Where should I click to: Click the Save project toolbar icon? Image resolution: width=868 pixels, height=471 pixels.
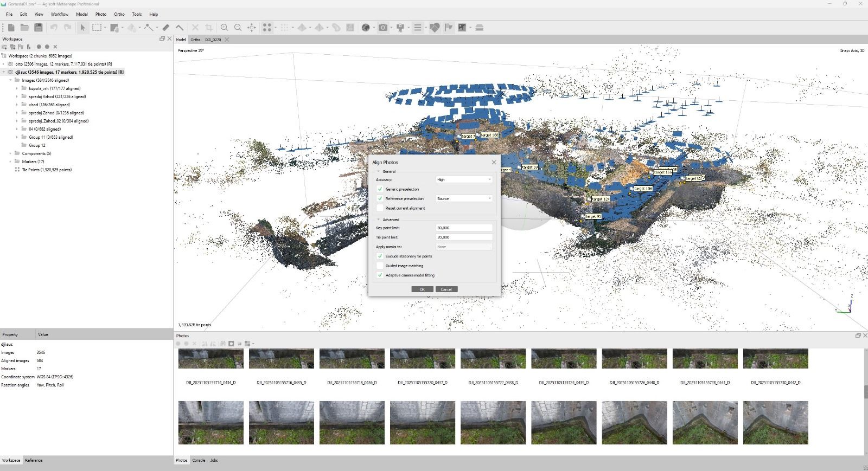click(38, 28)
